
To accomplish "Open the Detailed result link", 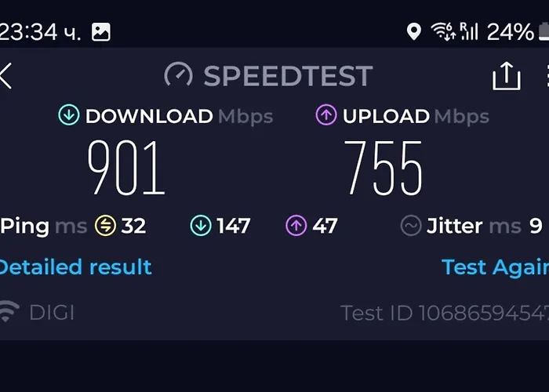I will 75,267.
